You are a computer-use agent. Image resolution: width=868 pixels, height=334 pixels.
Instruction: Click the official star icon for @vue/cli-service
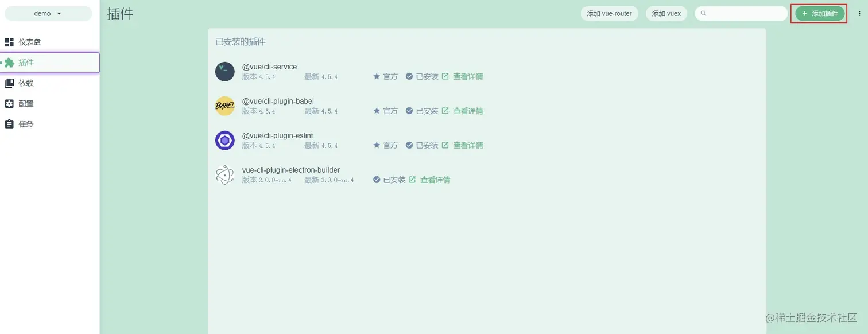click(x=377, y=76)
